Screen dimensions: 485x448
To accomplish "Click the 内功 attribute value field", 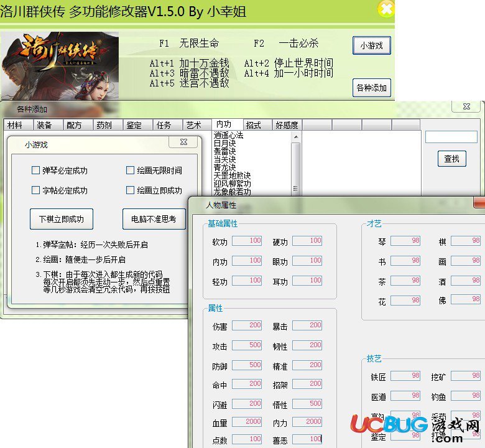I will (x=247, y=260).
